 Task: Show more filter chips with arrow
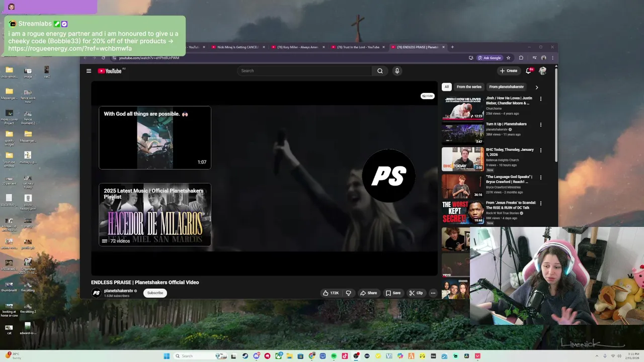536,87
